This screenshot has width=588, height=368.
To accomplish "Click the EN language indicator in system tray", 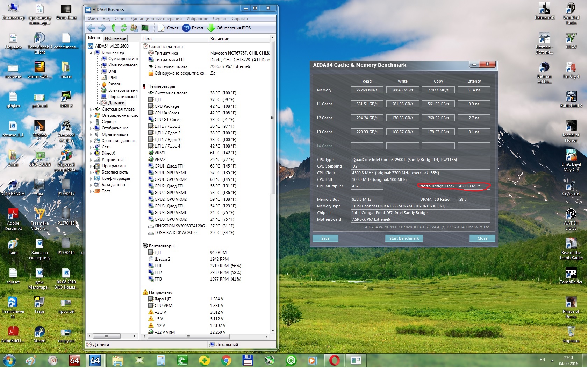I will tap(542, 360).
